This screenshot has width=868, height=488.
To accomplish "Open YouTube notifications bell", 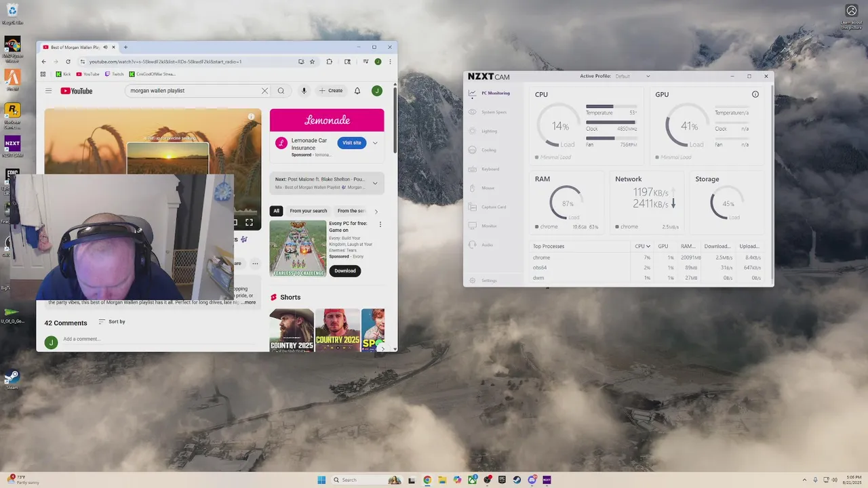I will pyautogui.click(x=357, y=91).
